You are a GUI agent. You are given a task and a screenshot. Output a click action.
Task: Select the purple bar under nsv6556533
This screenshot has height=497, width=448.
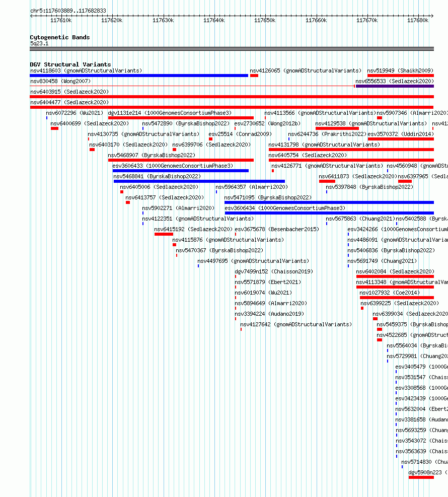tap(395, 86)
